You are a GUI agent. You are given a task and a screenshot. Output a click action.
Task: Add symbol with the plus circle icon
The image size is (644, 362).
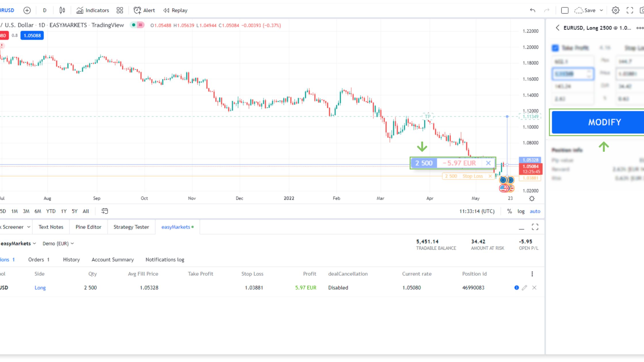27,10
